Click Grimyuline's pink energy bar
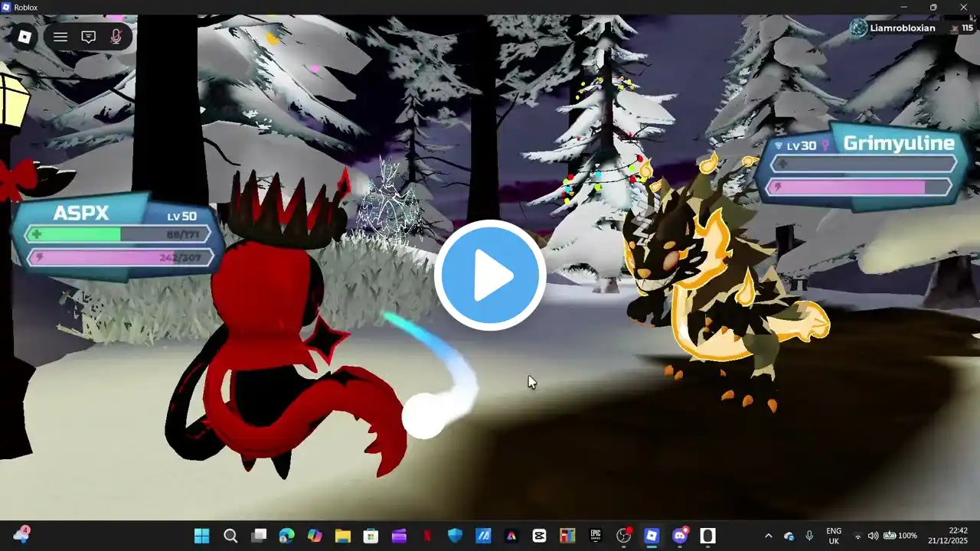This screenshot has height=551, width=980. (858, 187)
